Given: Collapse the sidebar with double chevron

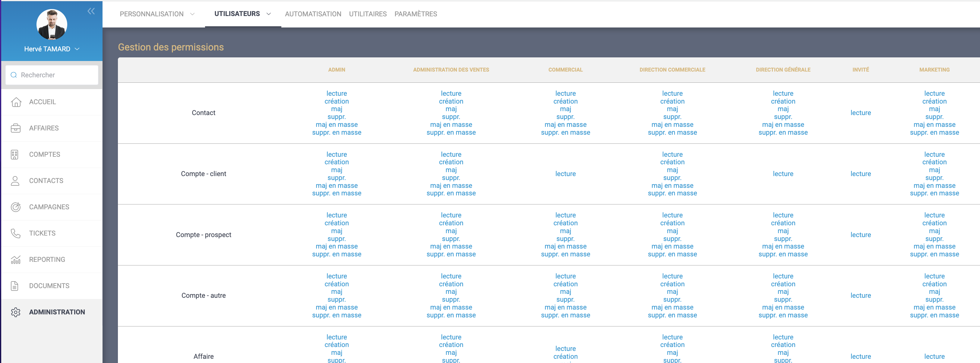Looking at the screenshot, I should pos(91,11).
